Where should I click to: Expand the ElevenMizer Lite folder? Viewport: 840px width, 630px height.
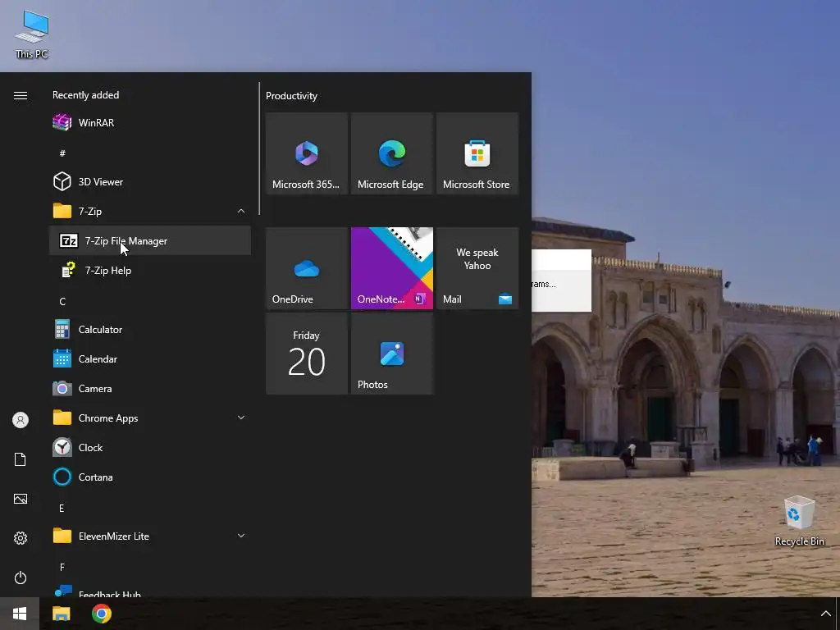150,536
